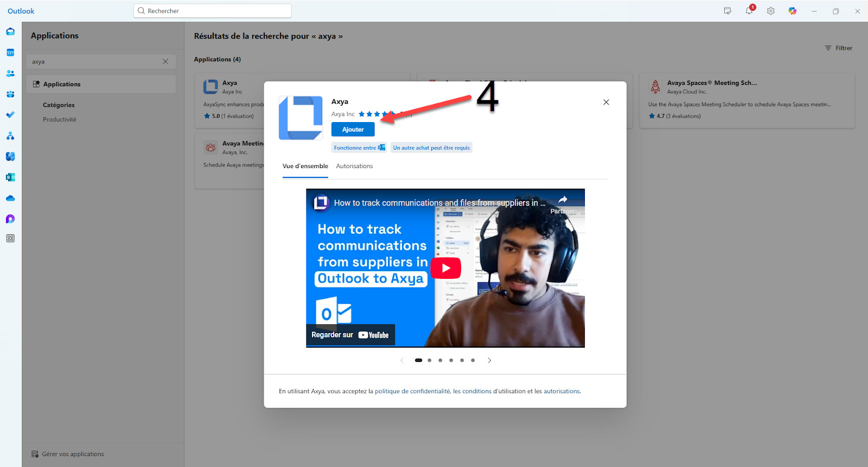Open OneDrive cloud icon in sidebar

coord(10,198)
